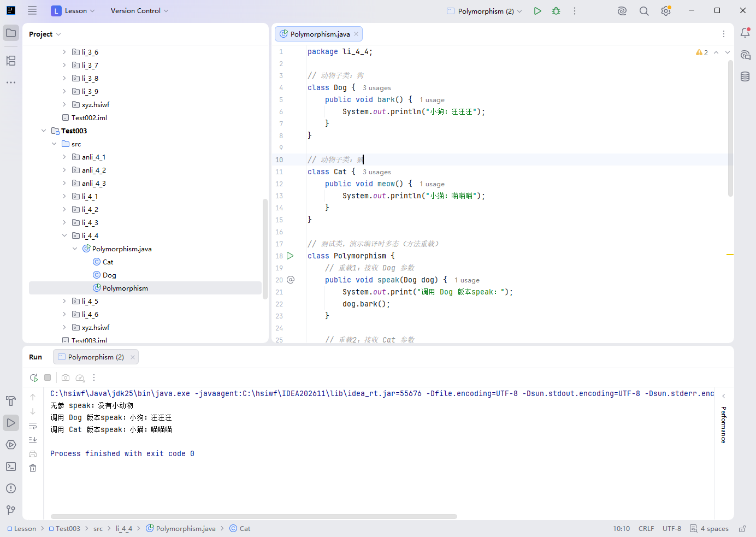
Task: Jump down the stack trace arrow
Action: (x=33, y=411)
